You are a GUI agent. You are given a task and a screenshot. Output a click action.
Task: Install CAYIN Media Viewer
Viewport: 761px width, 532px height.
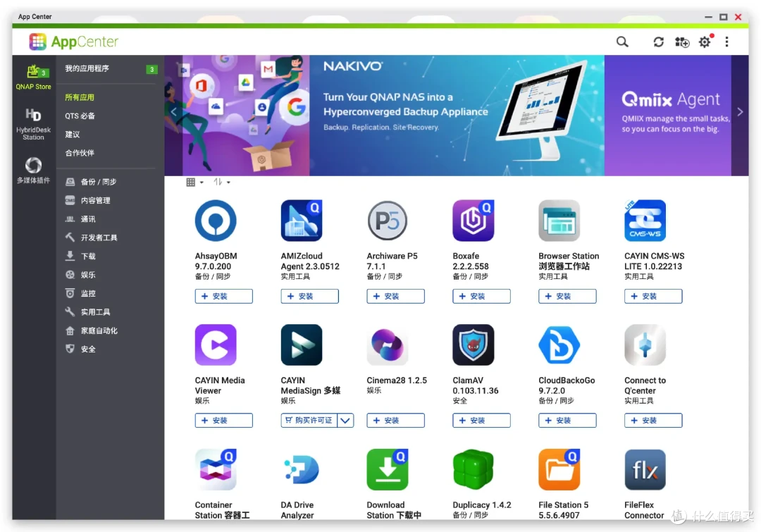pyautogui.click(x=224, y=421)
